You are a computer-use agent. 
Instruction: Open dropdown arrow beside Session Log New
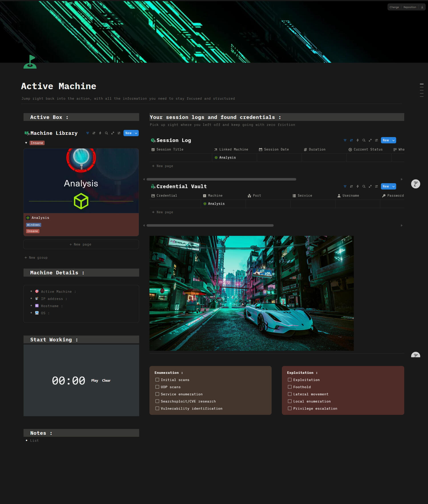[x=393, y=140]
